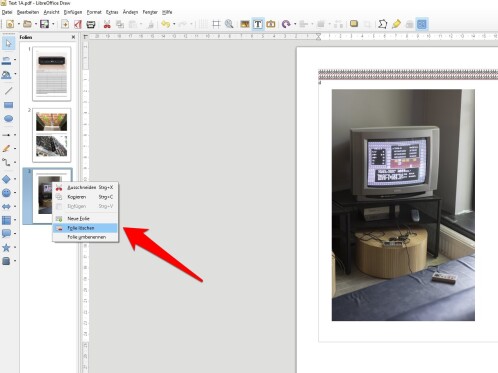498x373 pixels.
Task: Click the scissors Cut icon in toolbar
Action: (x=107, y=24)
